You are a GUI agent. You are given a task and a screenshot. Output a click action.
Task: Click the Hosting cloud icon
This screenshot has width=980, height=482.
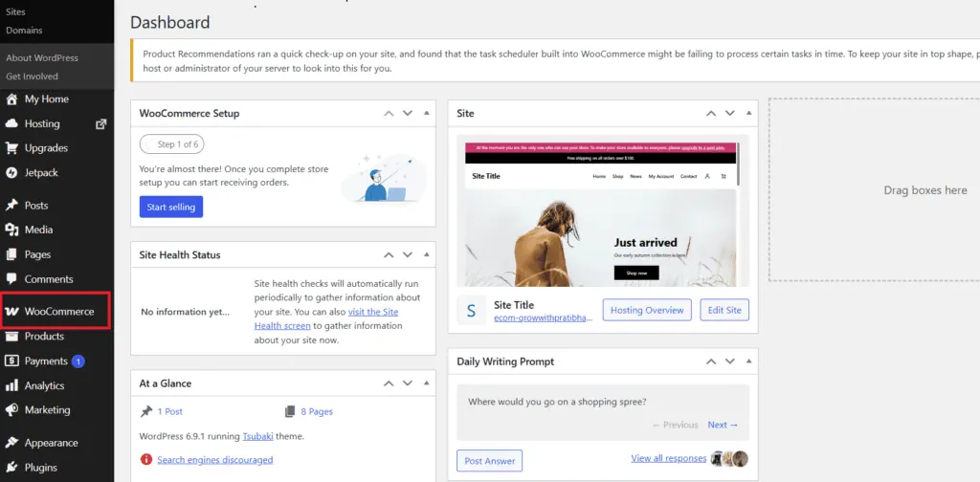pyautogui.click(x=11, y=123)
